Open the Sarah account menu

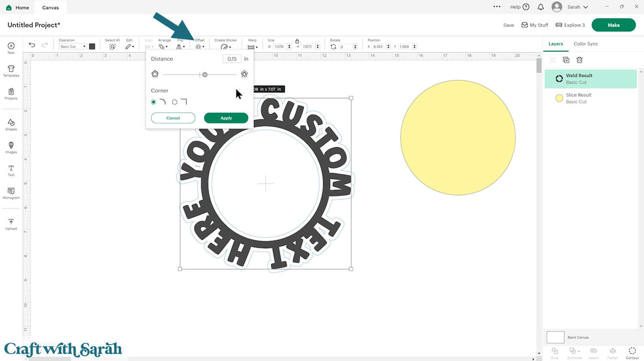(x=570, y=7)
